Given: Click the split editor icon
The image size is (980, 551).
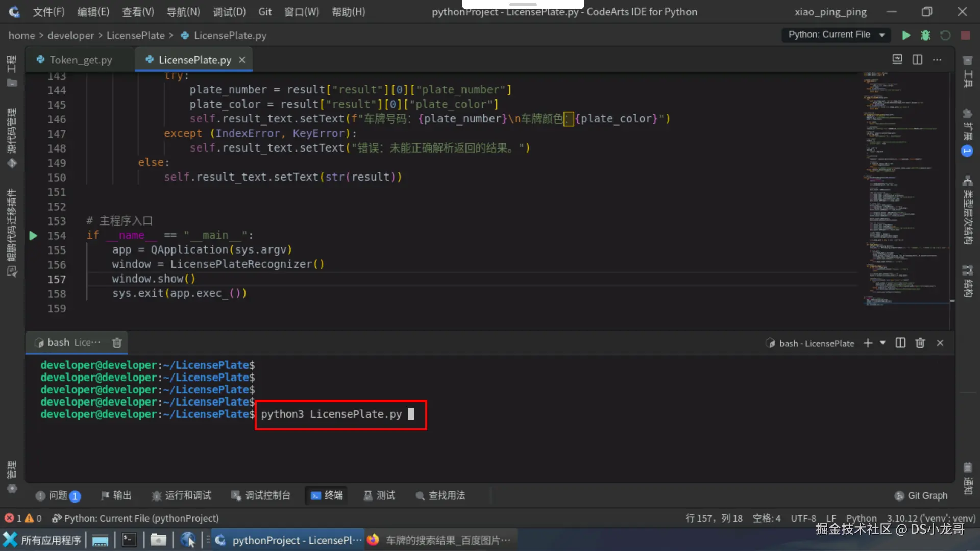Looking at the screenshot, I should pyautogui.click(x=917, y=60).
